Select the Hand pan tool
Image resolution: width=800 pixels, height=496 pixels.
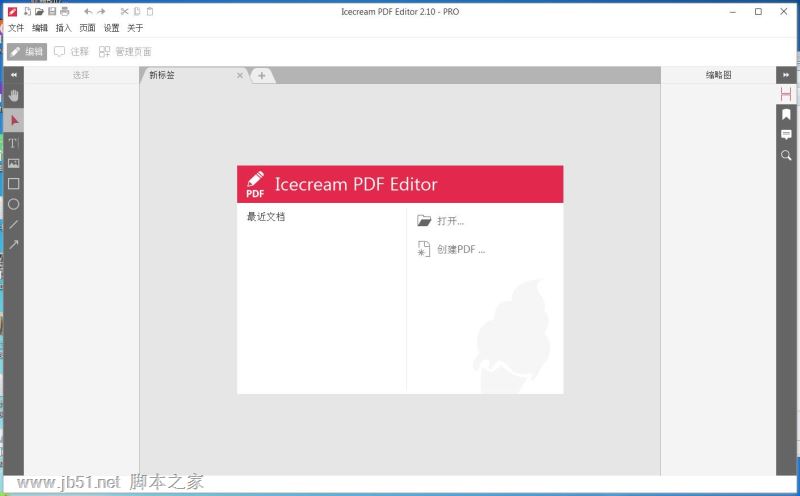(14, 96)
